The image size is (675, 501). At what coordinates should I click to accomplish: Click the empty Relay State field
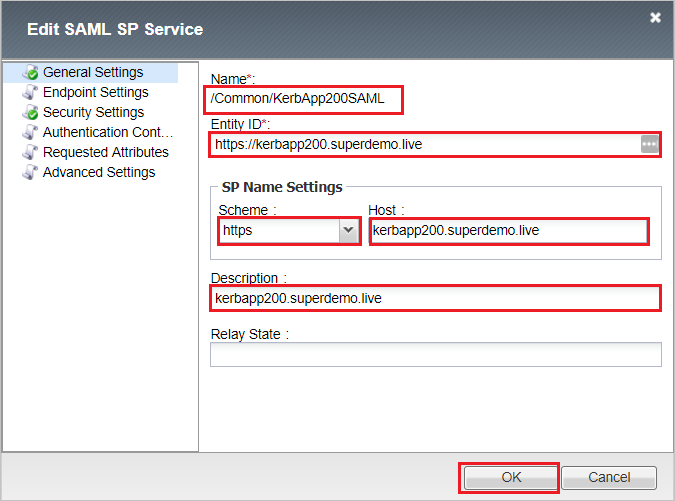coord(436,355)
